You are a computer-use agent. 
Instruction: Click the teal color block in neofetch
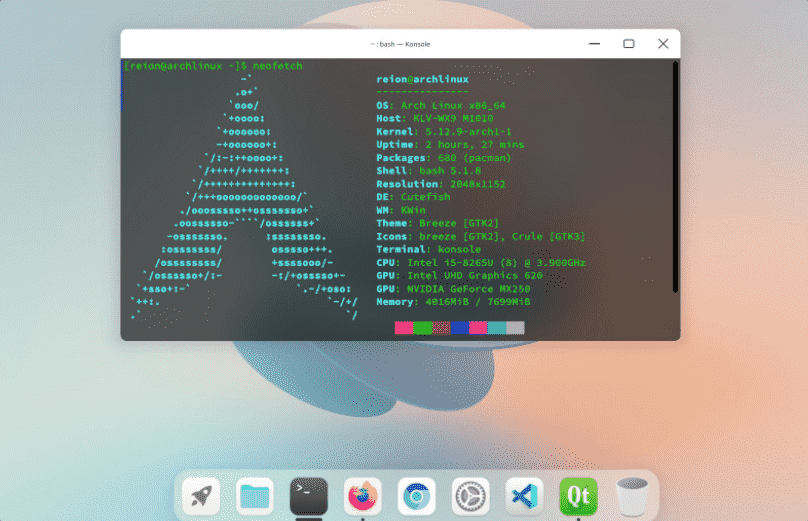point(497,328)
